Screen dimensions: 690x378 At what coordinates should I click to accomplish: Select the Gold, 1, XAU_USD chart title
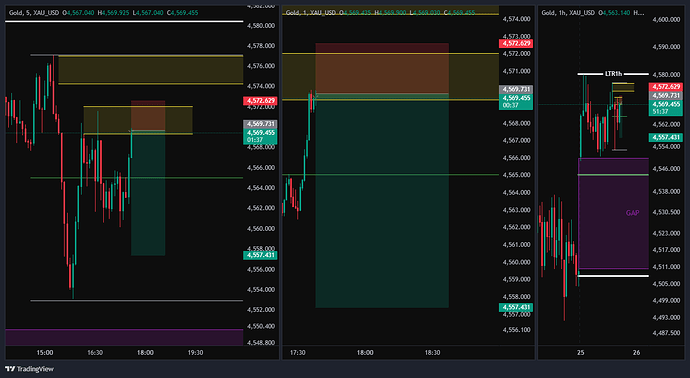[x=311, y=13]
